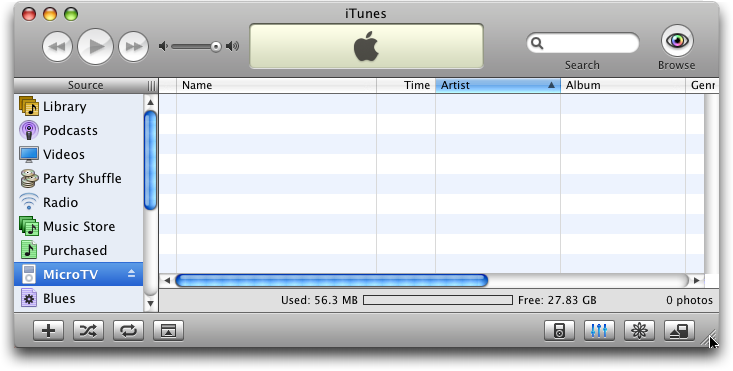Open the Music Store

click(79, 227)
